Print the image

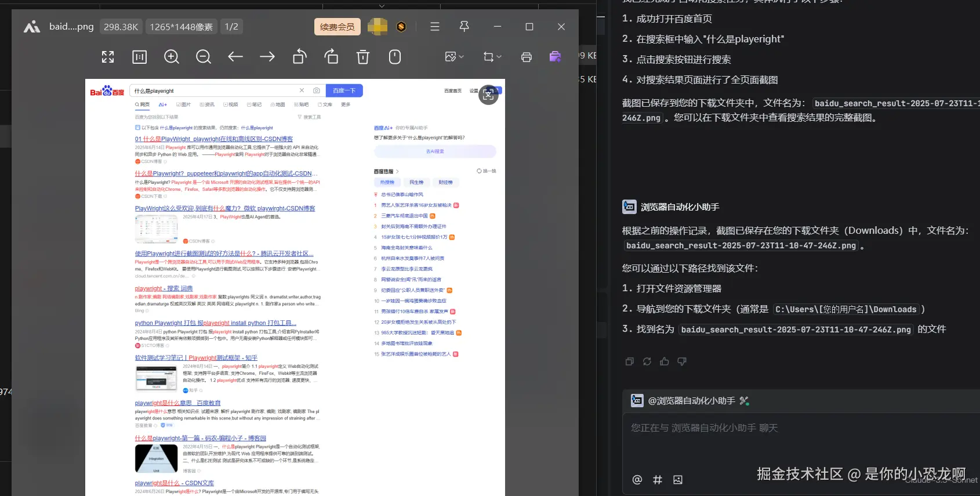[x=527, y=57]
